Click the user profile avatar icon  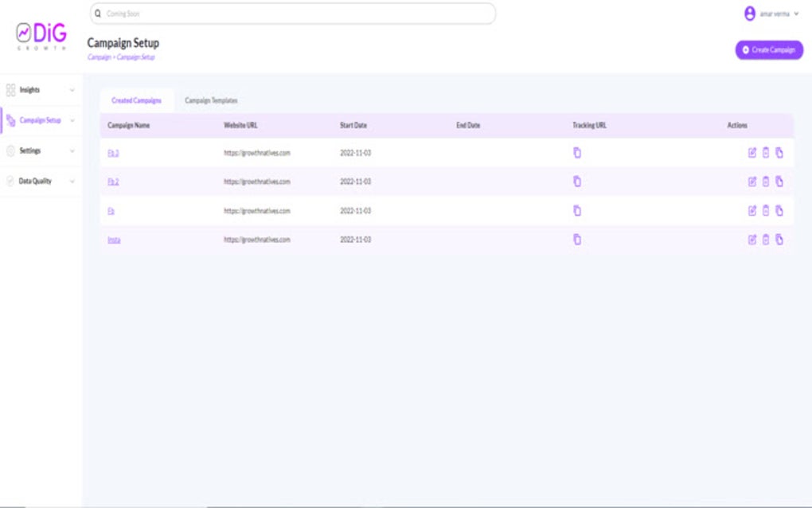coord(748,13)
